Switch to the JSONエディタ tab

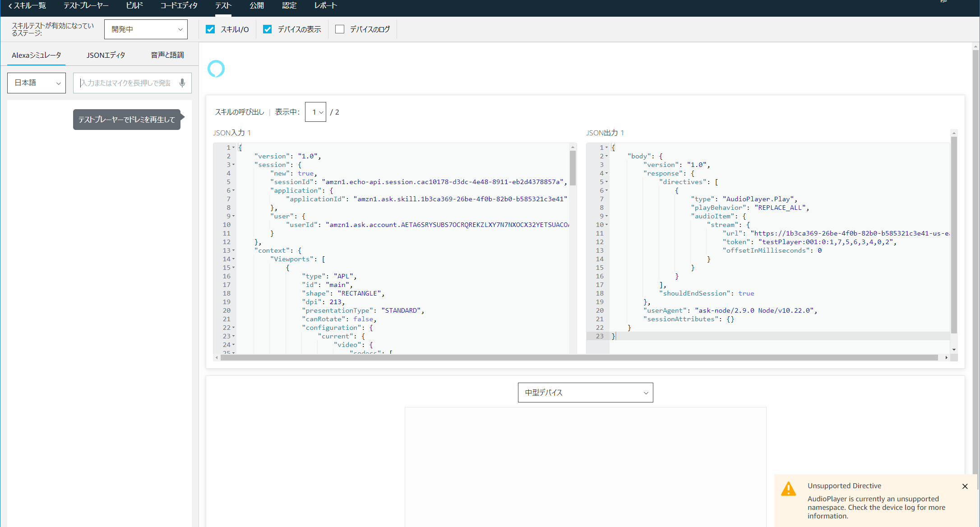pos(106,55)
